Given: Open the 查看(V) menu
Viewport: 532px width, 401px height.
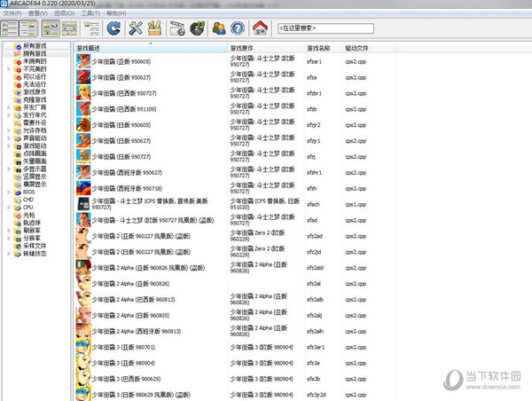Looking at the screenshot, I should [x=37, y=13].
